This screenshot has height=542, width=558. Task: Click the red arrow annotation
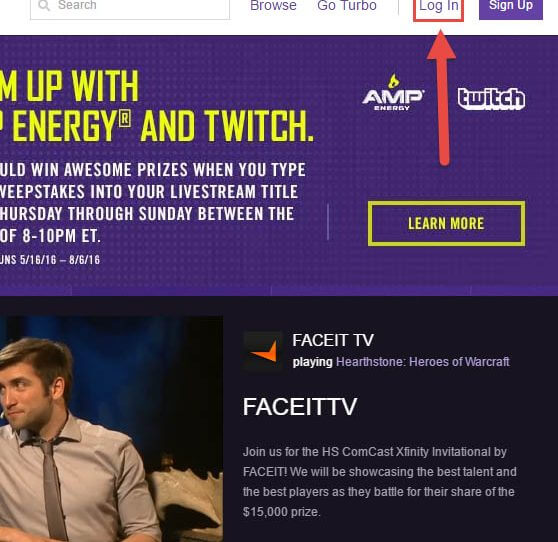tap(442, 98)
